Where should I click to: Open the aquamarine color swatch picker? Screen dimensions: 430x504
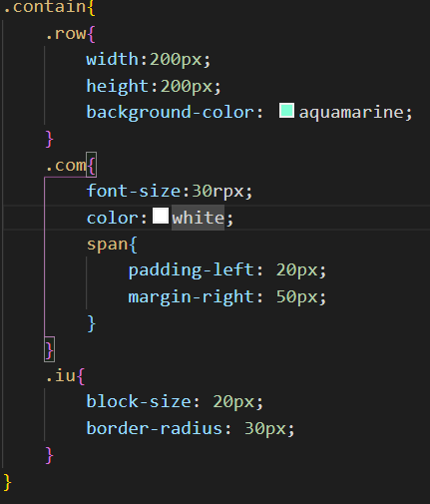(x=286, y=111)
